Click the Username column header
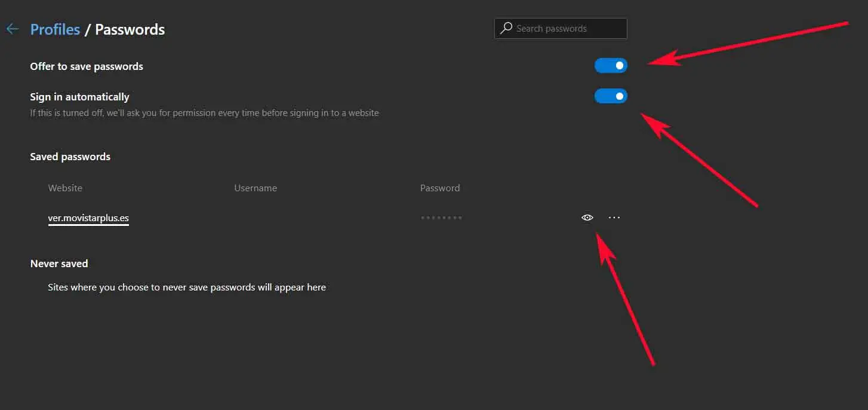Viewport: 868px width, 410px height. [x=256, y=188]
